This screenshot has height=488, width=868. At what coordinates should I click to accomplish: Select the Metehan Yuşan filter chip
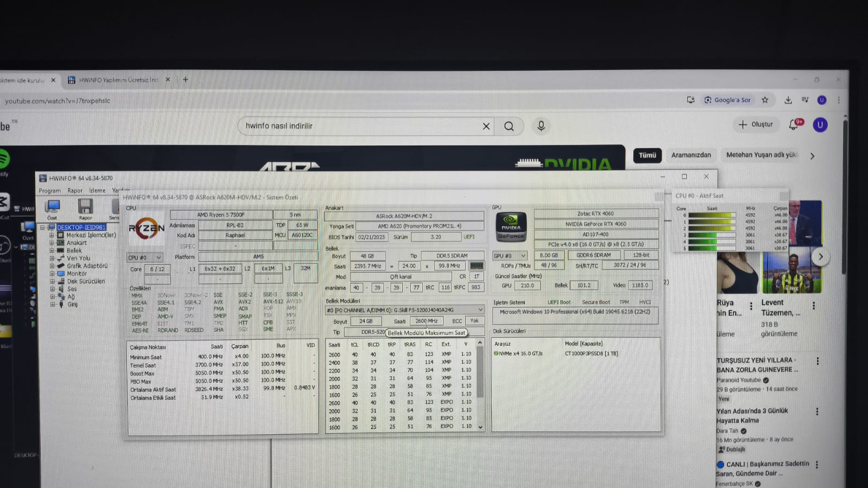762,155
